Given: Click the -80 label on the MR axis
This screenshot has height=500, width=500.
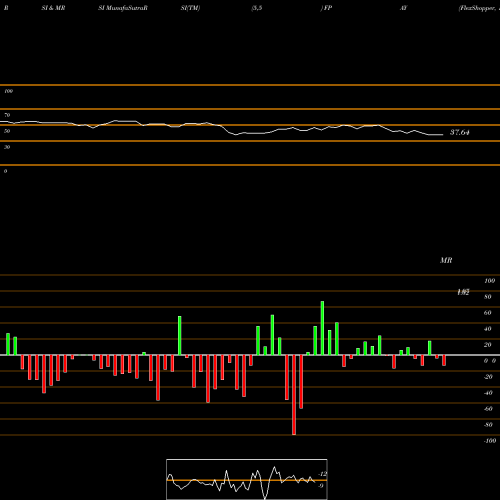Looking at the screenshot, I should (x=488, y=425).
